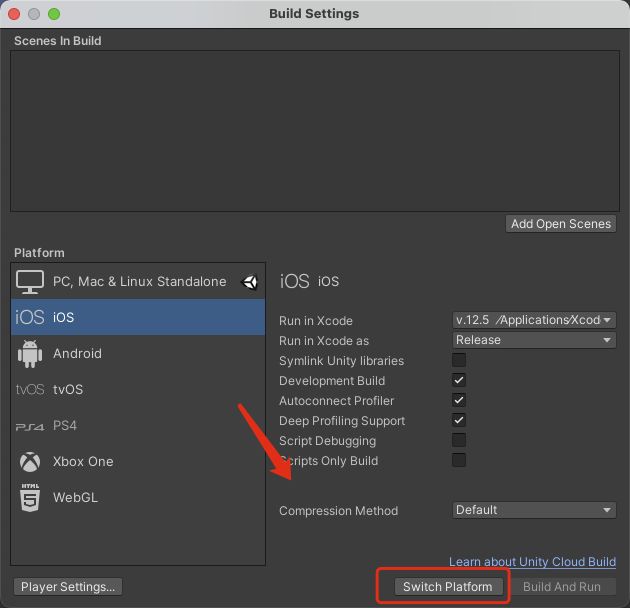Image resolution: width=630 pixels, height=608 pixels.
Task: Click the Android robot icon
Action: (30, 354)
